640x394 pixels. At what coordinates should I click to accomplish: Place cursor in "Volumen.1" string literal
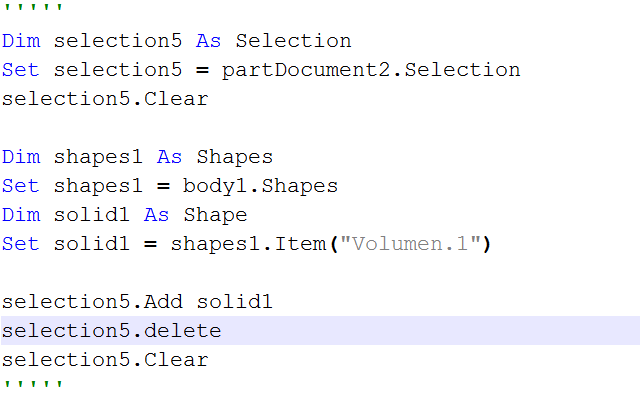pyautogui.click(x=411, y=244)
